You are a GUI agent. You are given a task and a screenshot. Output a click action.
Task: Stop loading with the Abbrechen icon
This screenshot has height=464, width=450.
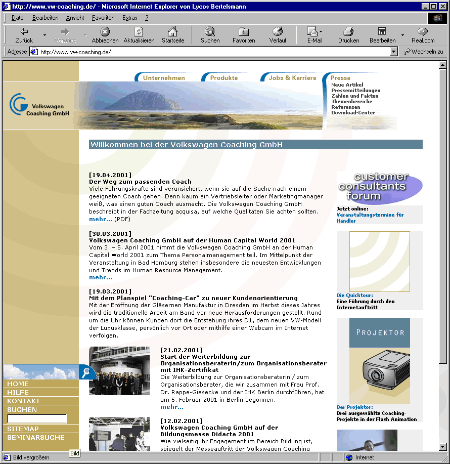click(105, 32)
